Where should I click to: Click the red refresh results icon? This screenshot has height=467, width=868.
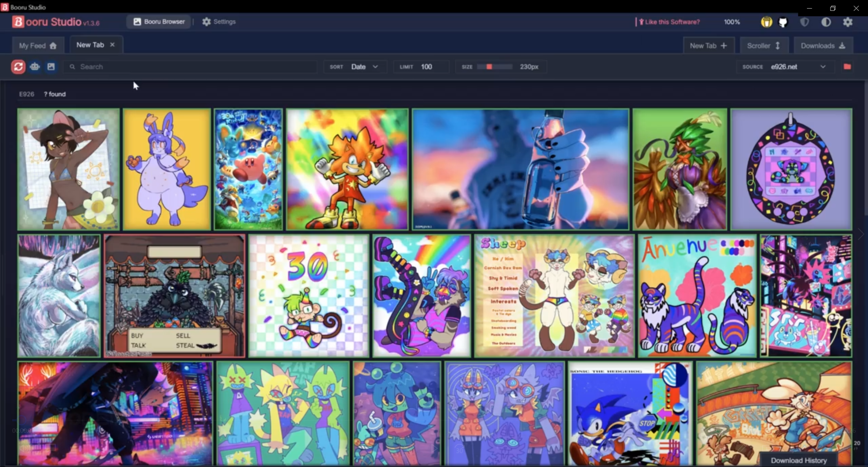click(x=18, y=67)
